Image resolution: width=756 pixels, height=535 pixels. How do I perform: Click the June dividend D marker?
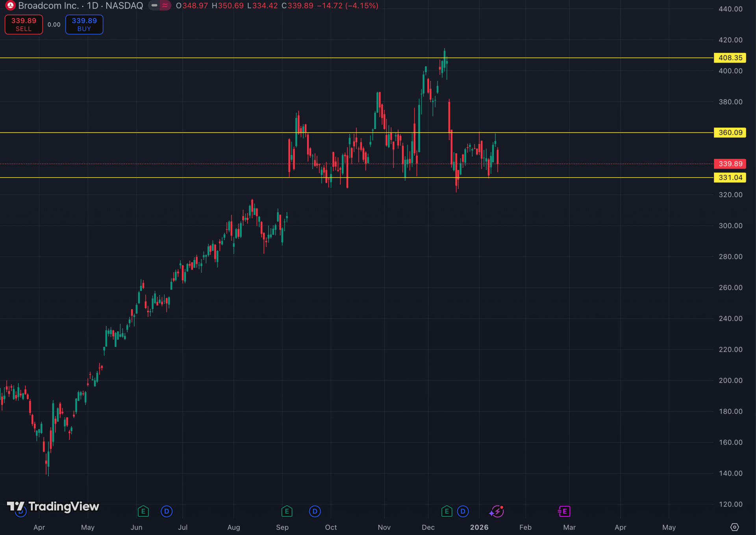pyautogui.click(x=167, y=511)
